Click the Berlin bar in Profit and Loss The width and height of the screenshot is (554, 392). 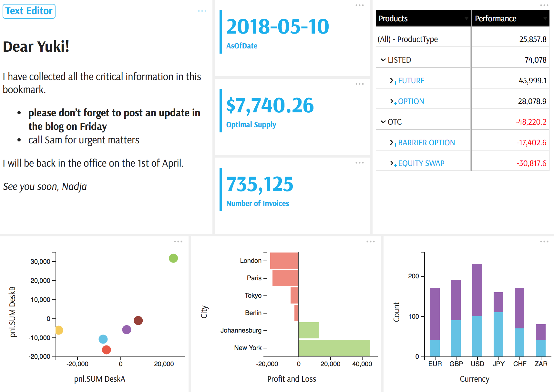(x=297, y=313)
